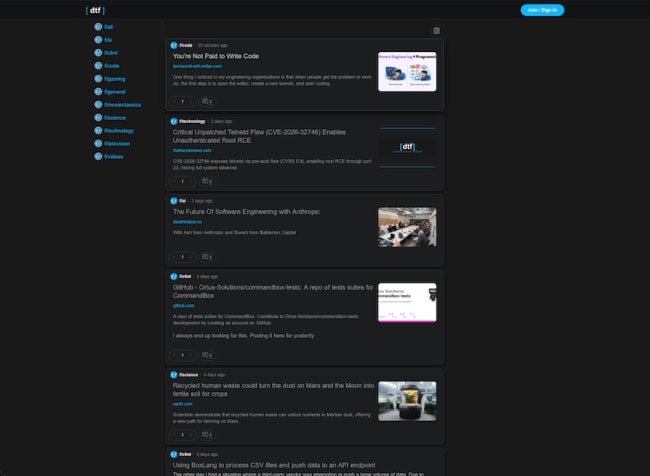Click the f/television forum icon in sidebar
Image resolution: width=650 pixels, height=476 pixels.
coord(98,143)
